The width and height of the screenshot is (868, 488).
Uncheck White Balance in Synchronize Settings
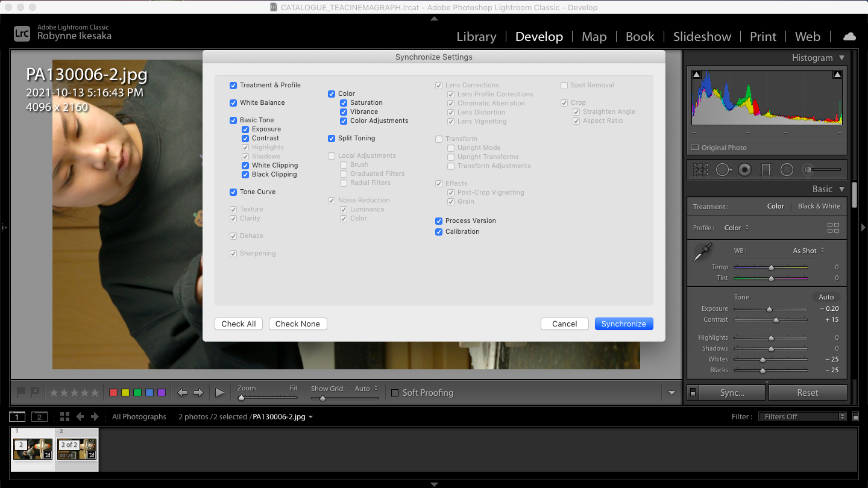click(233, 103)
